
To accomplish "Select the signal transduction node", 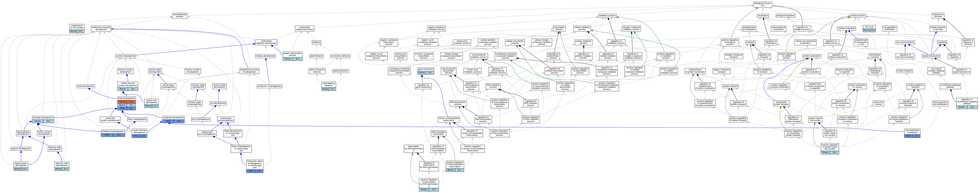I will pyautogui.click(x=931, y=56).
